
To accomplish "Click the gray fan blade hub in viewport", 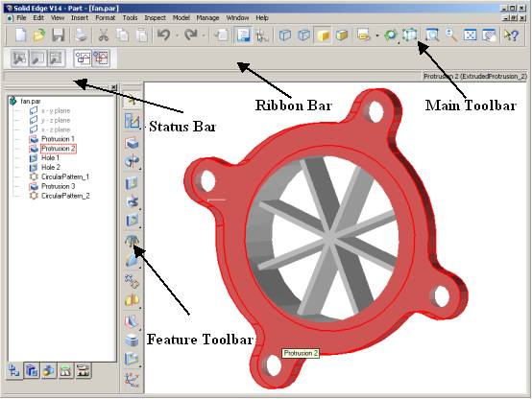I will point(329,235).
